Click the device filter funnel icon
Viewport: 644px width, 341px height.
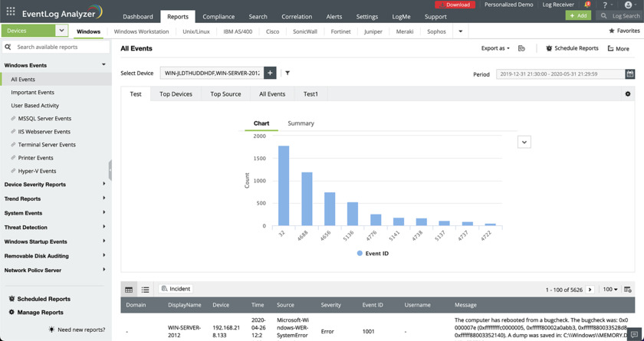pyautogui.click(x=287, y=73)
